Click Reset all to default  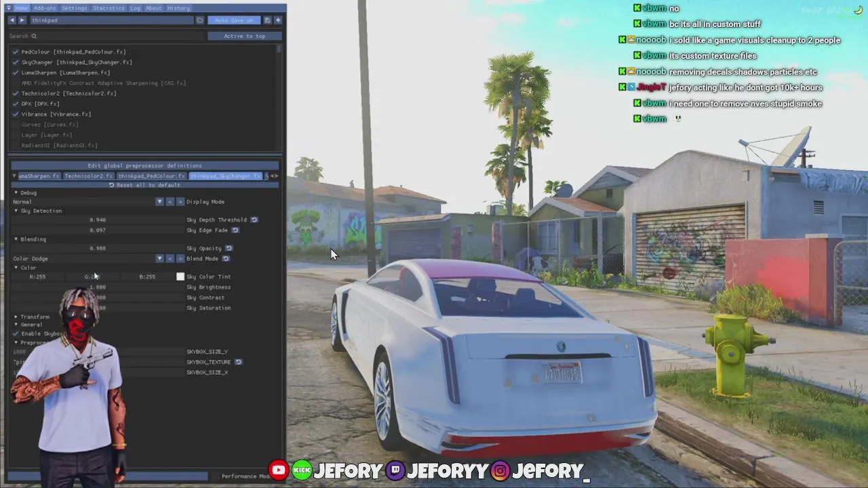145,185
